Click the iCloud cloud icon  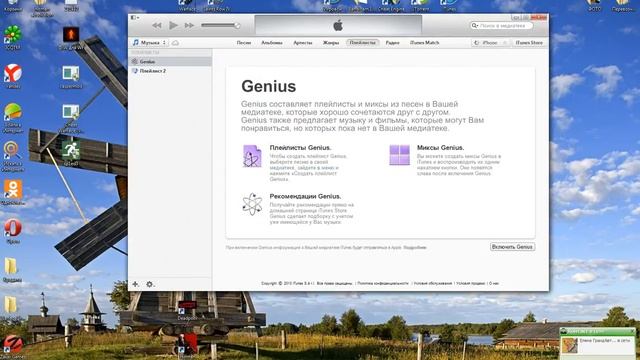(175, 42)
